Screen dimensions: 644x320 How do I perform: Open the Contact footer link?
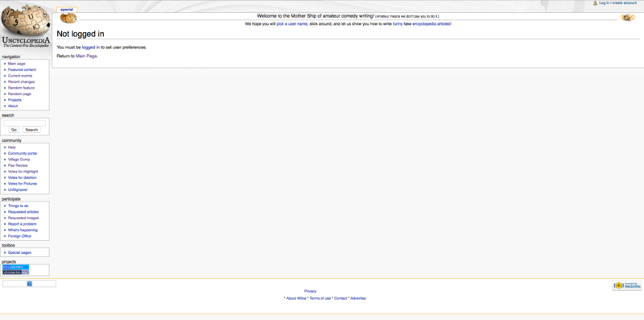pyautogui.click(x=341, y=298)
